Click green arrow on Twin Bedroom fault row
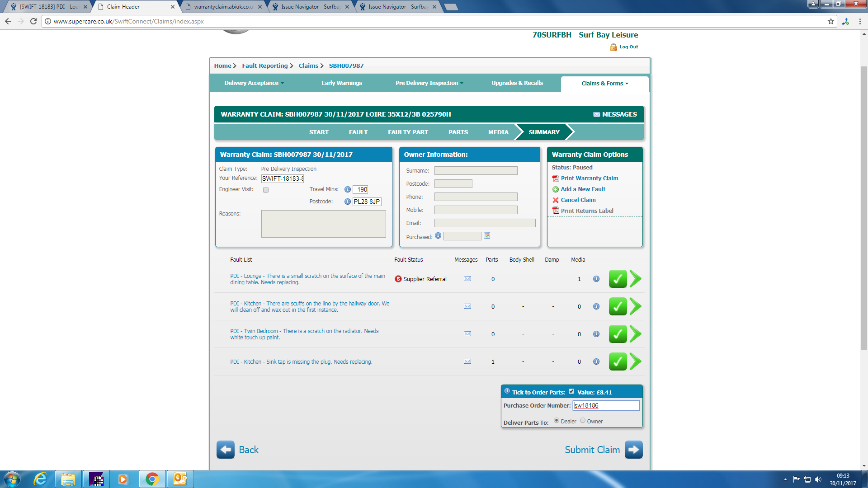Image resolution: width=868 pixels, height=488 pixels. (x=636, y=334)
